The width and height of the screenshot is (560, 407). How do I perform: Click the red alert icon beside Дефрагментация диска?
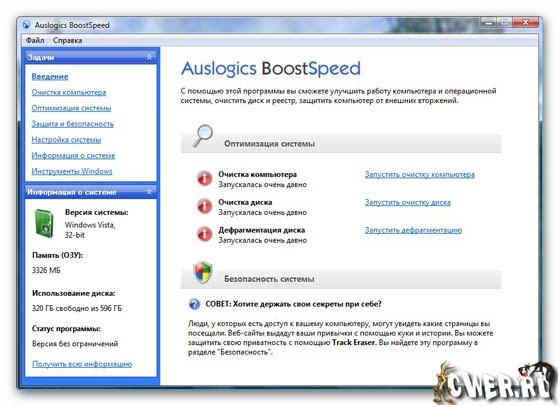click(205, 234)
